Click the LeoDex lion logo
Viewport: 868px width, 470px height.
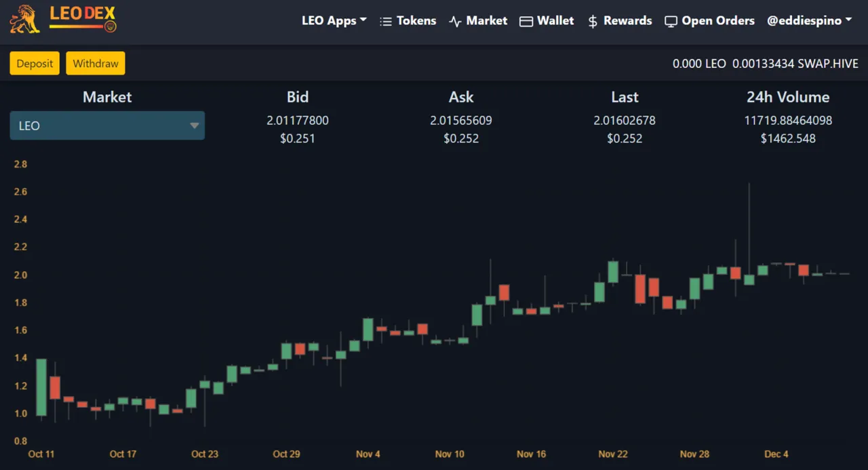click(x=24, y=19)
